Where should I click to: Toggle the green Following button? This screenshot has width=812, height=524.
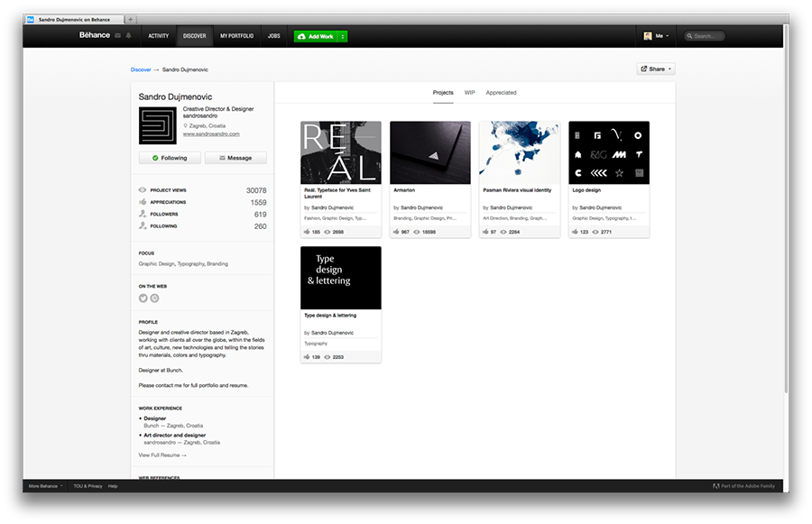(x=170, y=158)
